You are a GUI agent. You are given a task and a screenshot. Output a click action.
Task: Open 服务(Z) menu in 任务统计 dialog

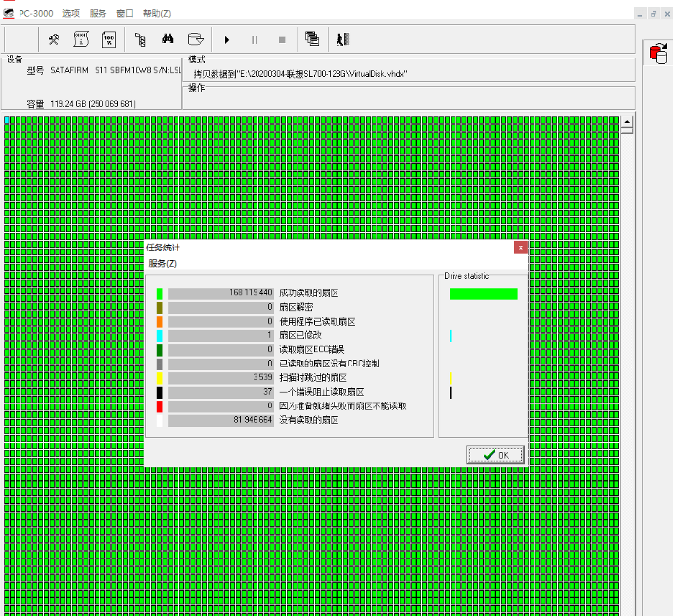click(x=163, y=263)
